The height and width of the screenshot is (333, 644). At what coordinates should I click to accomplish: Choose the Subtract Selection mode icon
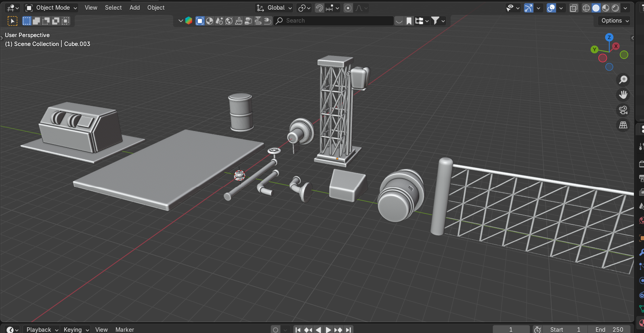[x=46, y=21]
